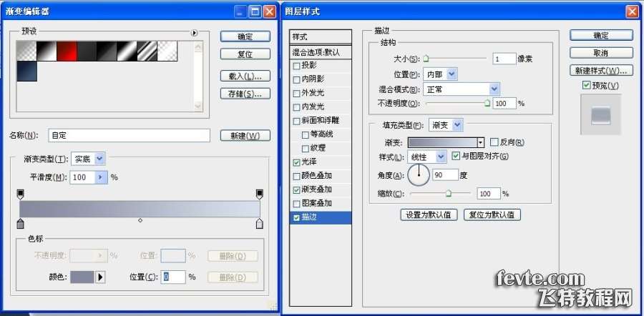Click the right opacity stop above gradient bar
Image resolution: width=644 pixels, height=316 pixels.
(x=259, y=194)
